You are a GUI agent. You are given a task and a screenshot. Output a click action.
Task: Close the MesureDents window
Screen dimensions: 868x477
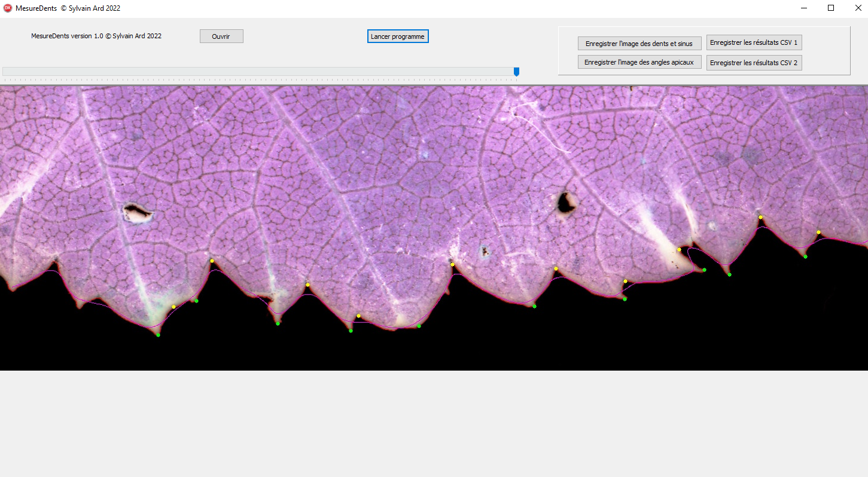[x=857, y=8]
